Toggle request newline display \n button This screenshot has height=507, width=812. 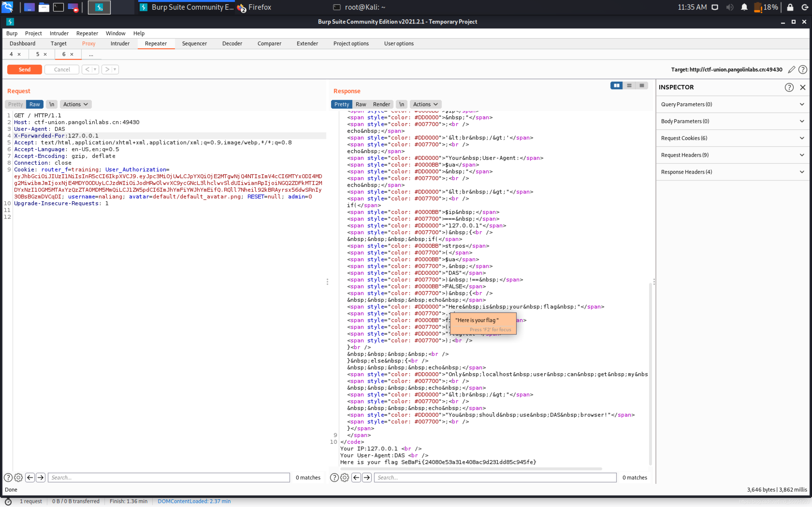click(52, 104)
